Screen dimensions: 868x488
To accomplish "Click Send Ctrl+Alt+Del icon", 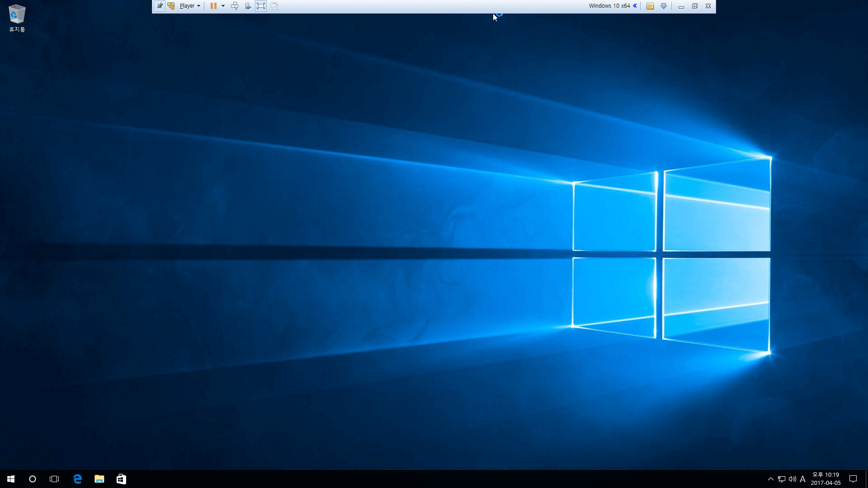I will [x=235, y=6].
